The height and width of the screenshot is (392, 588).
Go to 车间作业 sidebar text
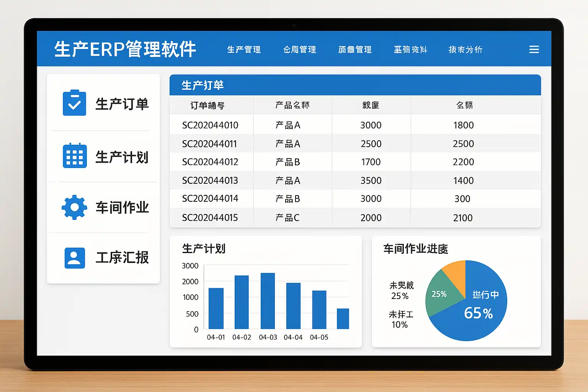[122, 207]
